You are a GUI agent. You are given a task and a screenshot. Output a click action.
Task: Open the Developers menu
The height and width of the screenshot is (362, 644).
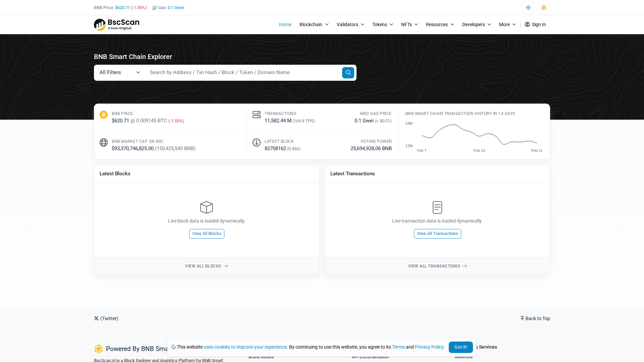[476, 24]
